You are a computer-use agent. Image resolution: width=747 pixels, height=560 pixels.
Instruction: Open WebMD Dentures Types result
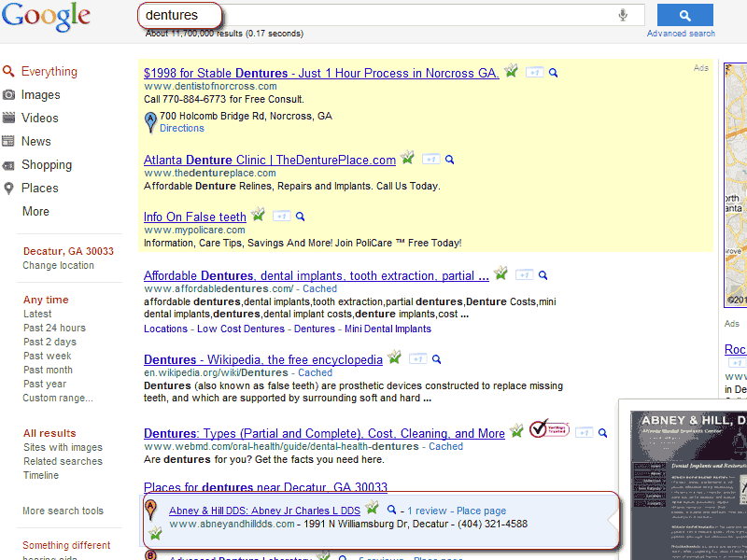pyautogui.click(x=324, y=433)
